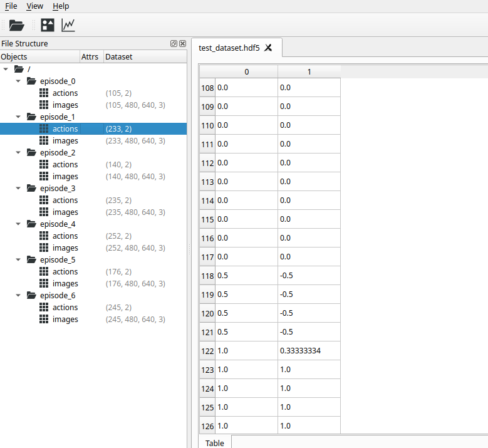The image size is (488, 448).
Task: Close the File Structure panel
Action: [x=182, y=44]
